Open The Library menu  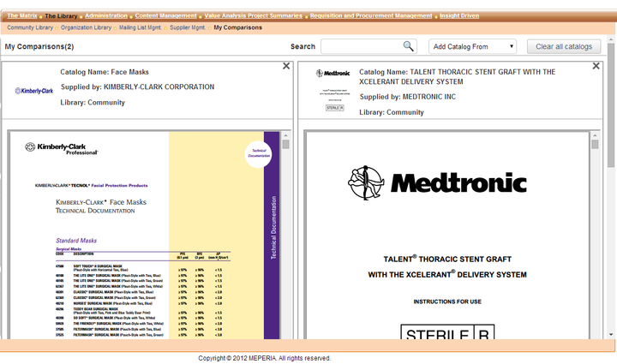pyautogui.click(x=61, y=16)
